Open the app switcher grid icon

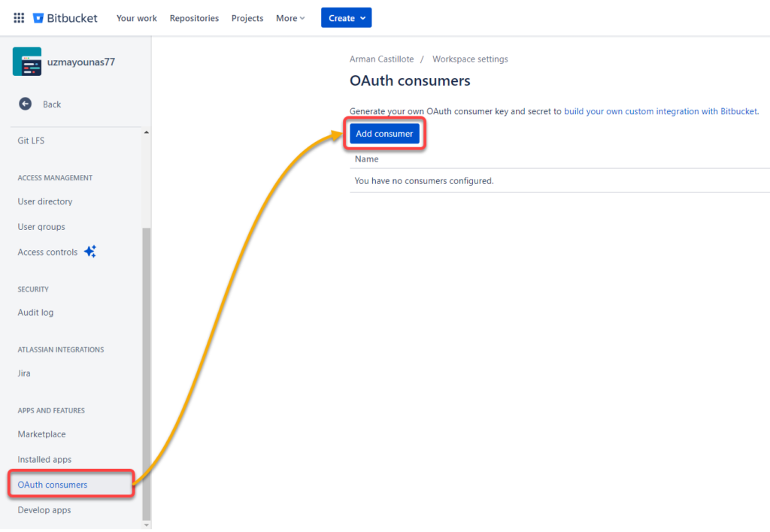[x=19, y=18]
